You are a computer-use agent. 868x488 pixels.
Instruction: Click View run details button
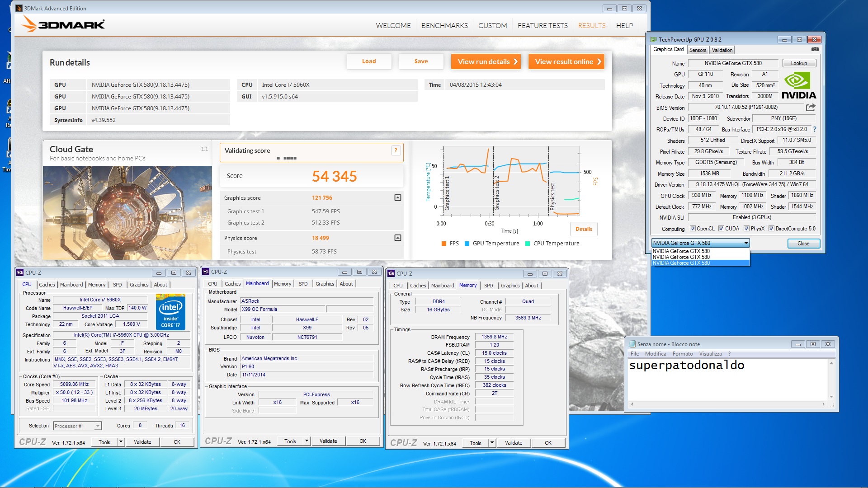[x=486, y=61]
